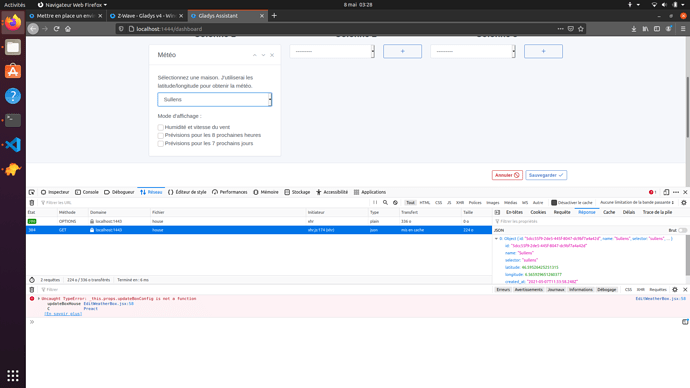Open the second column box dropdown

pyautogui.click(x=332, y=51)
